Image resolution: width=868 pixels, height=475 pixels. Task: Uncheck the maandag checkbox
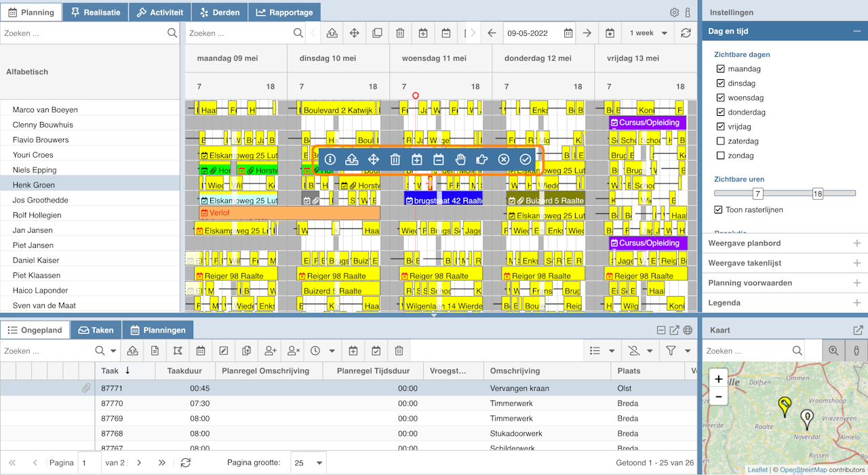click(x=721, y=69)
